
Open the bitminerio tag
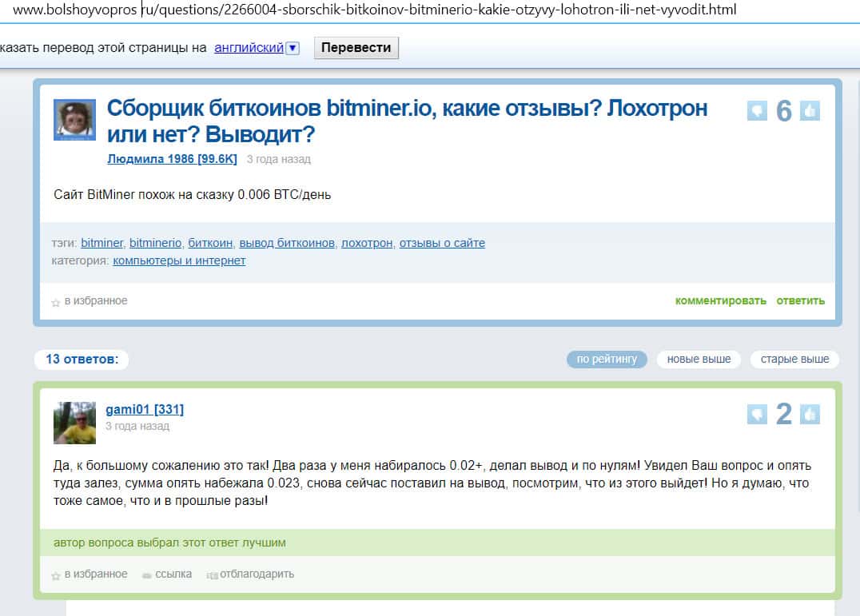pos(155,243)
